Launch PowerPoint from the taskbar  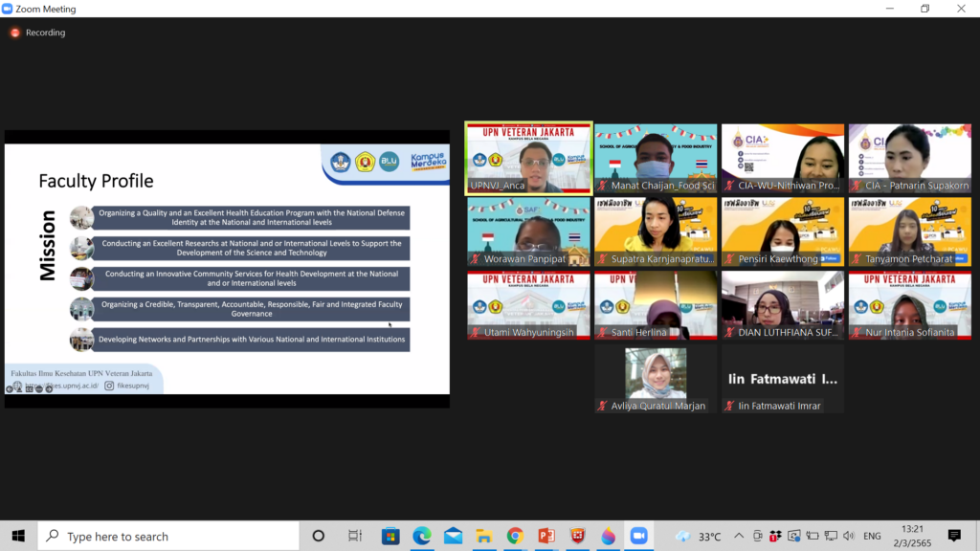[546, 536]
